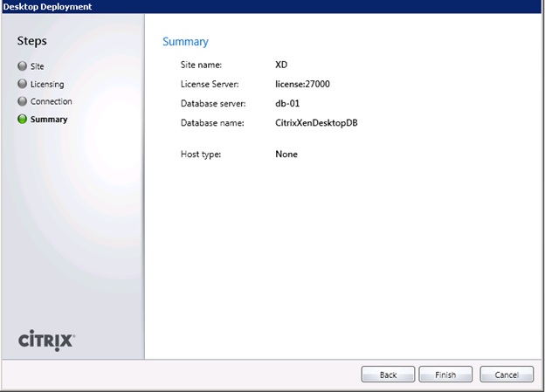The height and width of the screenshot is (392, 545).
Task: Click the Site name: label
Action: point(201,65)
